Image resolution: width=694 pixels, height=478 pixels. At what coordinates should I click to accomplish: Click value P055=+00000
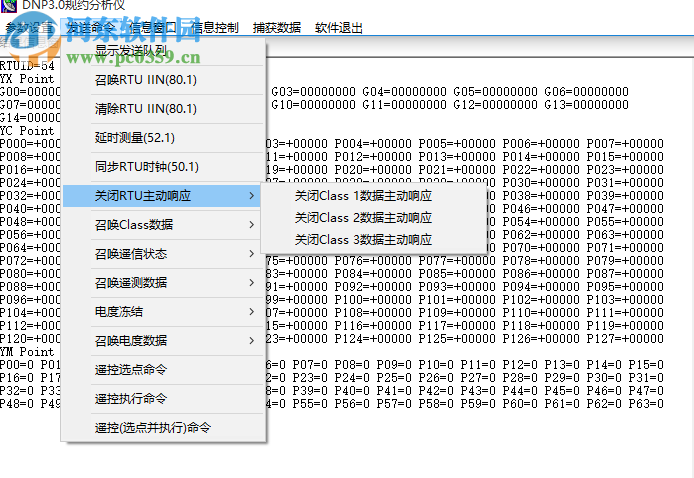click(625, 222)
